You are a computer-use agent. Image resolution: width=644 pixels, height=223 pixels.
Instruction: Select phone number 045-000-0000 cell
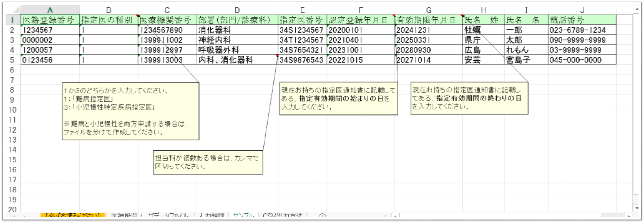click(582, 60)
